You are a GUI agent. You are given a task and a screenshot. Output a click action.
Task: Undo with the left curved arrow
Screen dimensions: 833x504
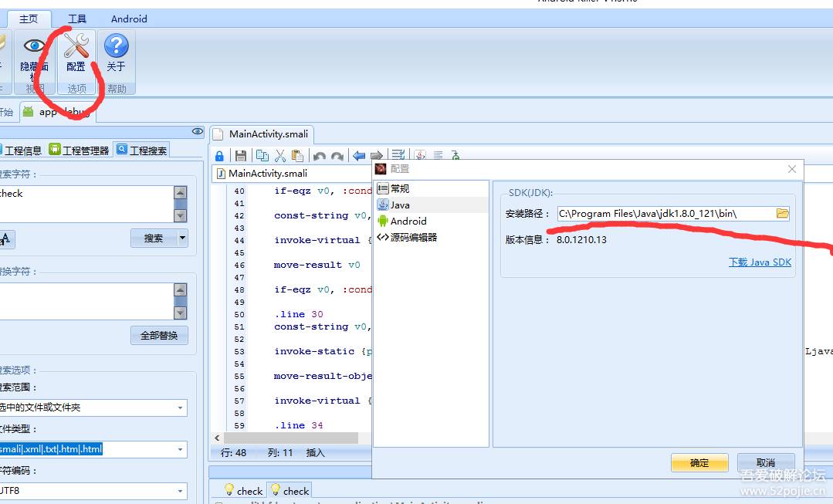point(320,156)
